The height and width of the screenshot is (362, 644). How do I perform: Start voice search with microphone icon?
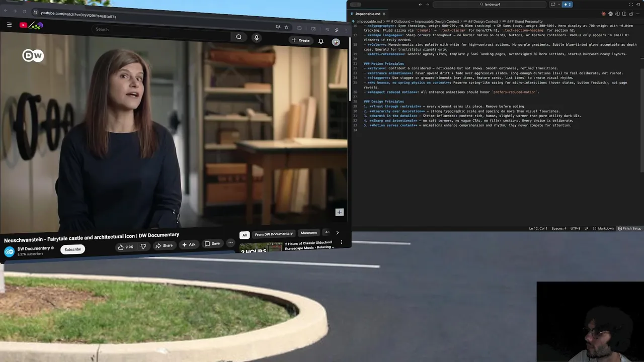point(256,38)
